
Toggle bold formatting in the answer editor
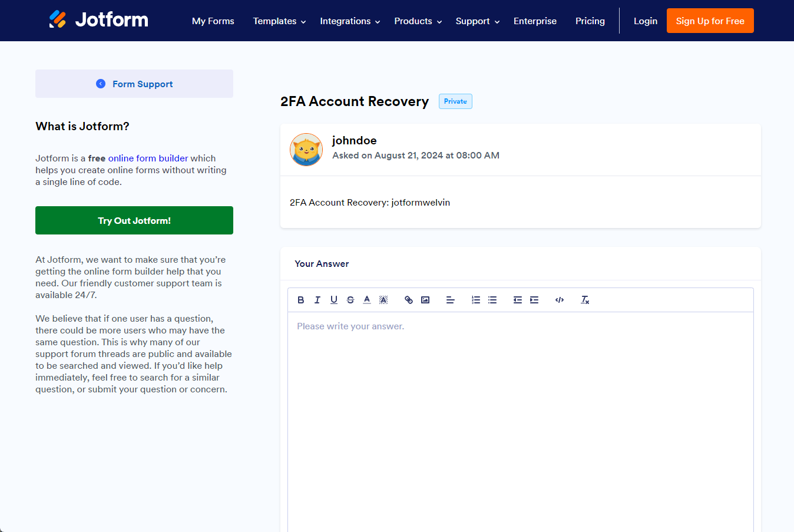(301, 300)
